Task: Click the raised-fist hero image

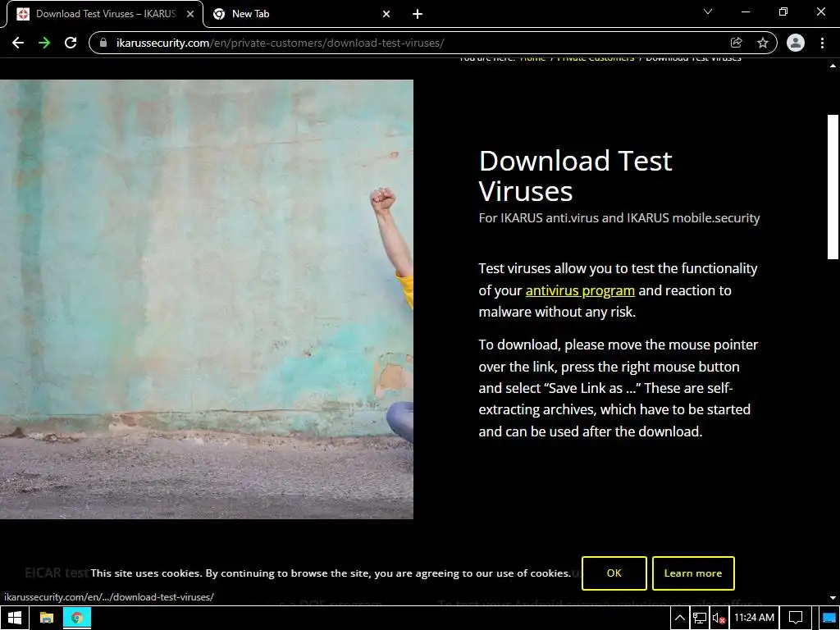Action: tap(206, 299)
